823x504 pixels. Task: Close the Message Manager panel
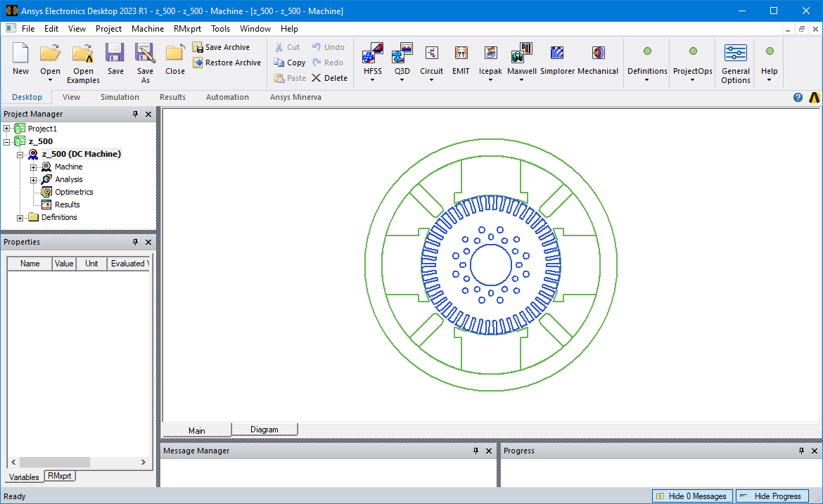point(489,451)
